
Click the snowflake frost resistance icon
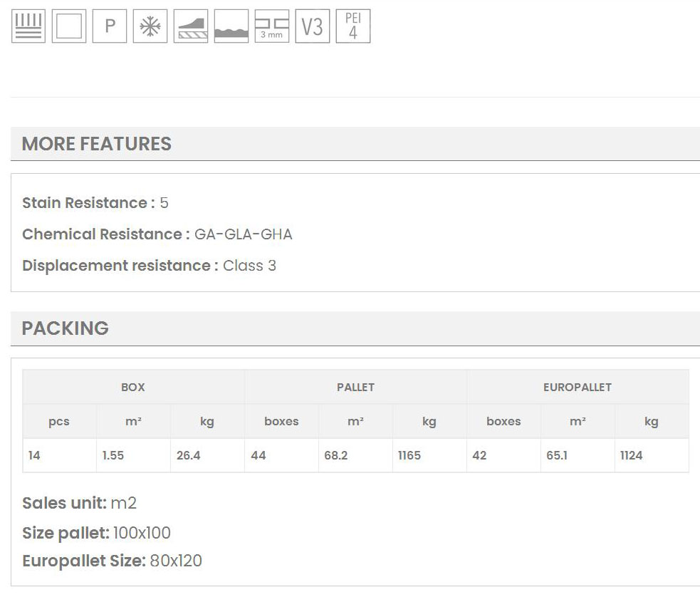[x=150, y=26]
